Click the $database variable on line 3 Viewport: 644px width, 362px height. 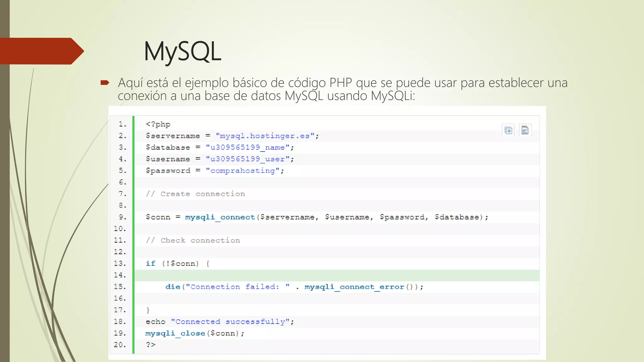pyautogui.click(x=168, y=147)
